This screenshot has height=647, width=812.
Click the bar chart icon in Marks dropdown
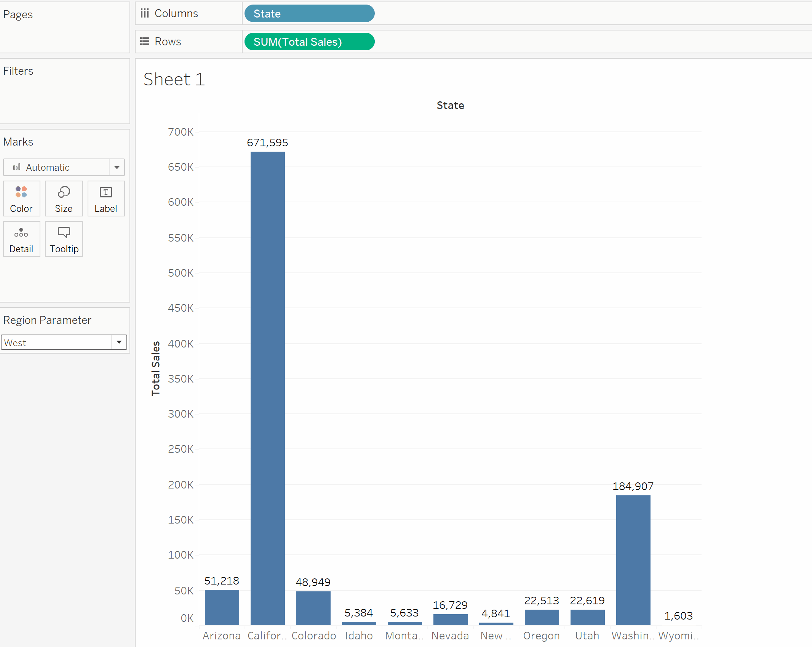point(17,167)
